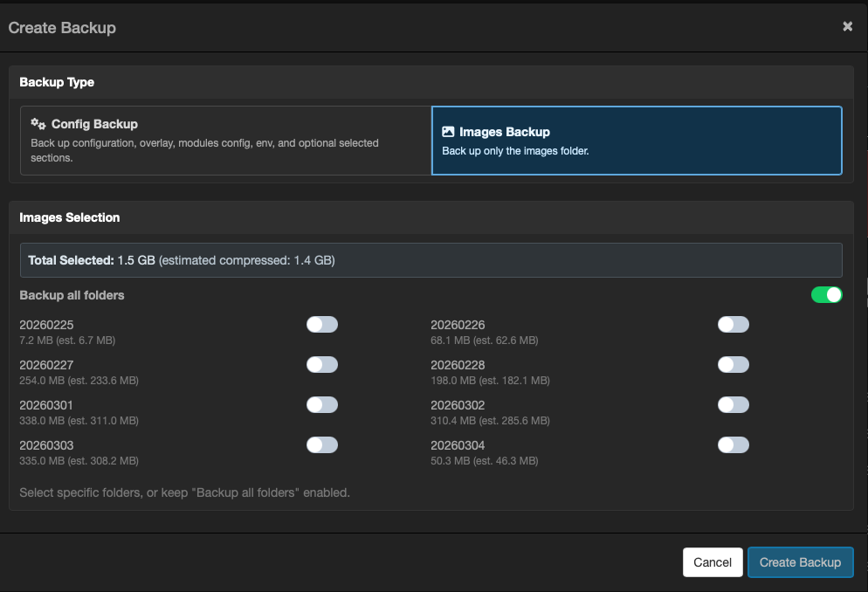The image size is (868, 592).
Task: Enable the 20260226 folder switch
Action: pyautogui.click(x=733, y=325)
